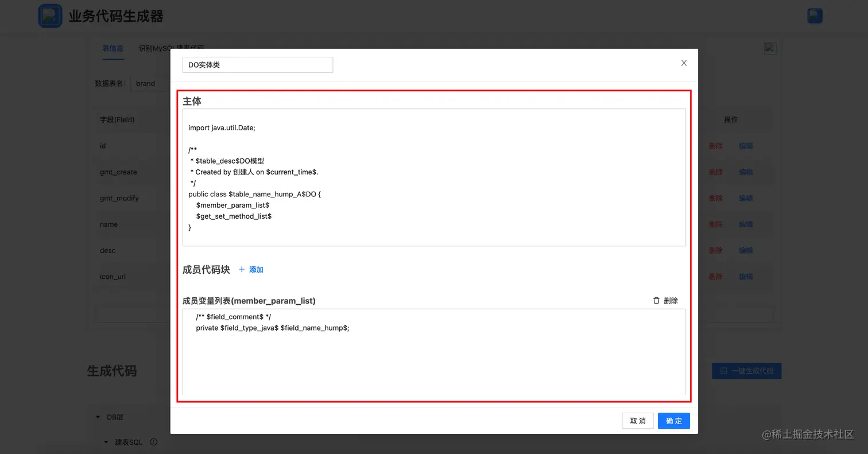The image size is (868, 454).
Task: Click the broken image icon above the table
Action: (770, 48)
